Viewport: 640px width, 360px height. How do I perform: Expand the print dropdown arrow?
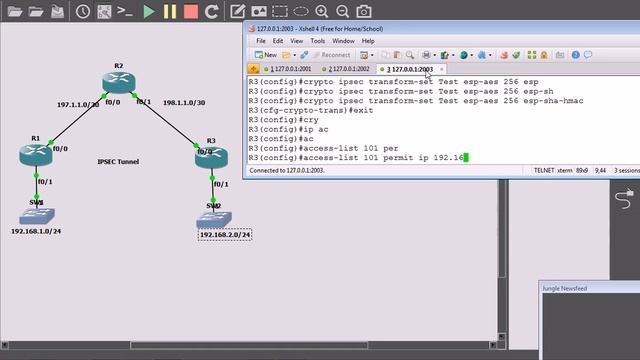point(434,55)
